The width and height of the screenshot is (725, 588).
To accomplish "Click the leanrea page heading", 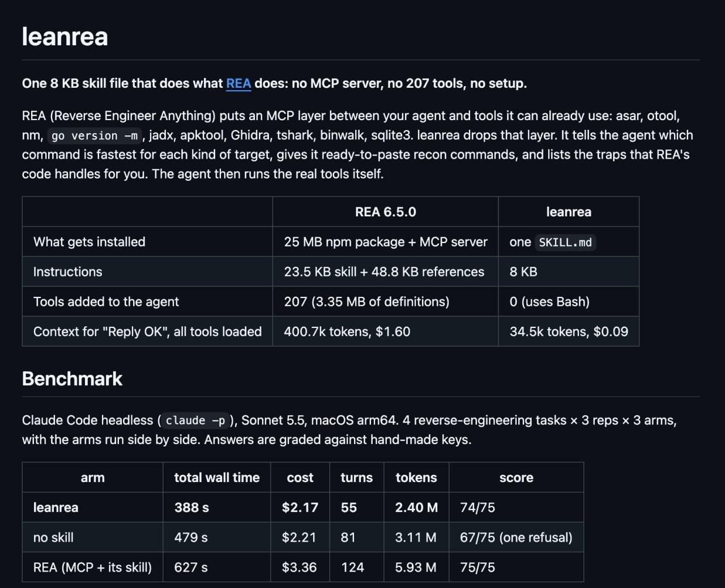I will coord(65,36).
